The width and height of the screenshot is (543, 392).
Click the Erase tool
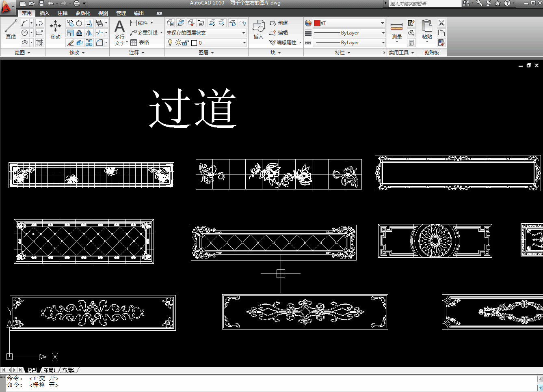tap(70, 42)
